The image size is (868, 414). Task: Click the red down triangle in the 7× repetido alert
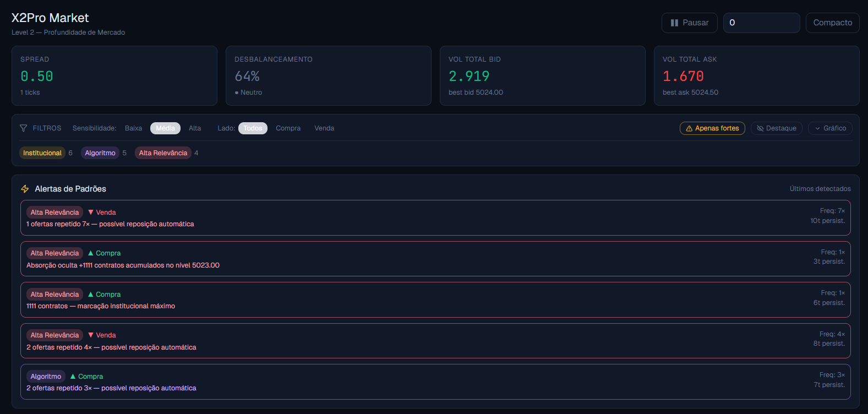pyautogui.click(x=91, y=212)
